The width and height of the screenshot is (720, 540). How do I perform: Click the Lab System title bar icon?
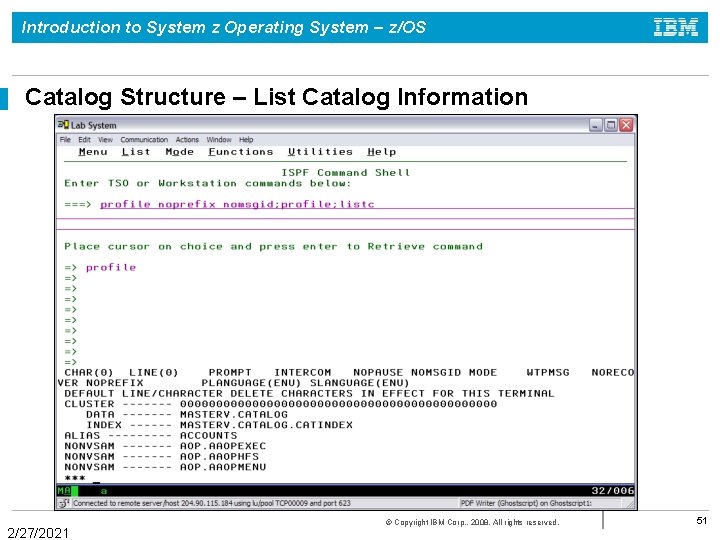pos(63,125)
